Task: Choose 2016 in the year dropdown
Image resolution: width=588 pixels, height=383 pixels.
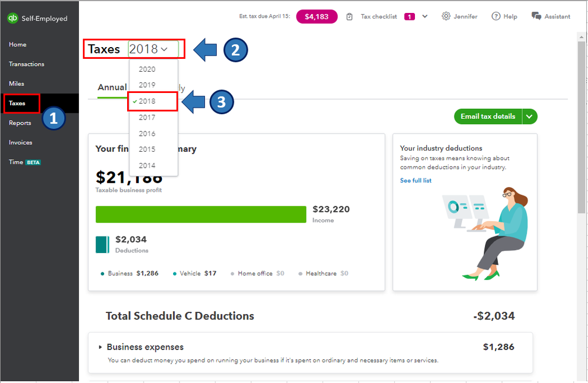Action: point(147,134)
